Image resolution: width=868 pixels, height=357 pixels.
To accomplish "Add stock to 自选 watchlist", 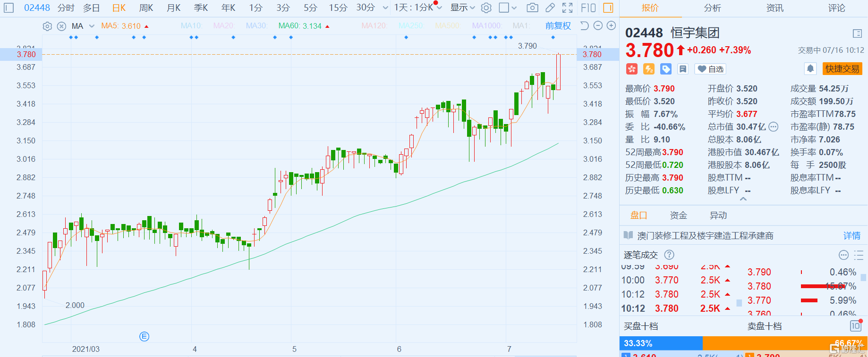I will [710, 69].
